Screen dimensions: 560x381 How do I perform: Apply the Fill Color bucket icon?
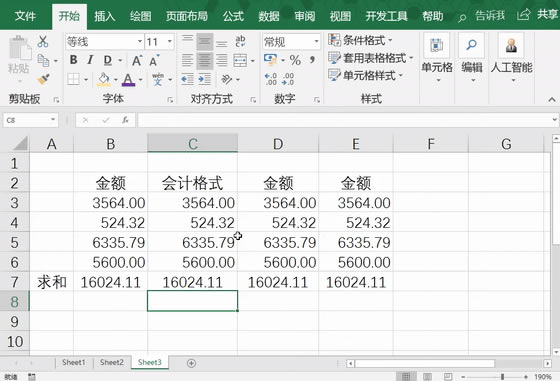104,79
